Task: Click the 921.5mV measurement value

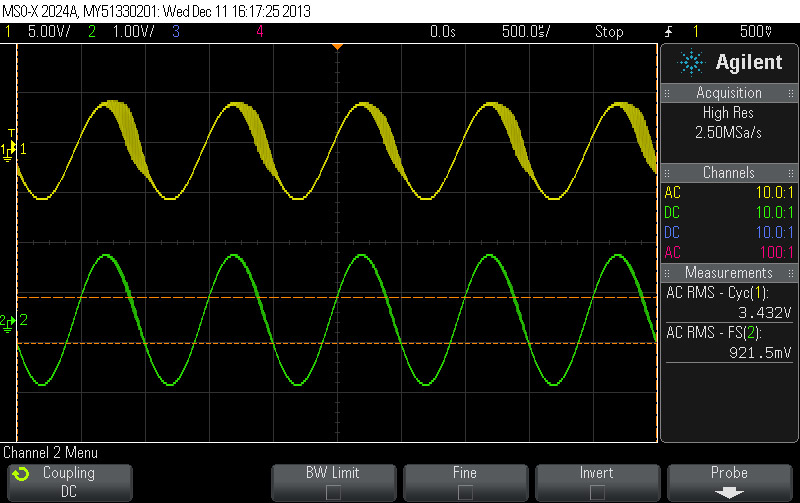Action: click(x=760, y=353)
